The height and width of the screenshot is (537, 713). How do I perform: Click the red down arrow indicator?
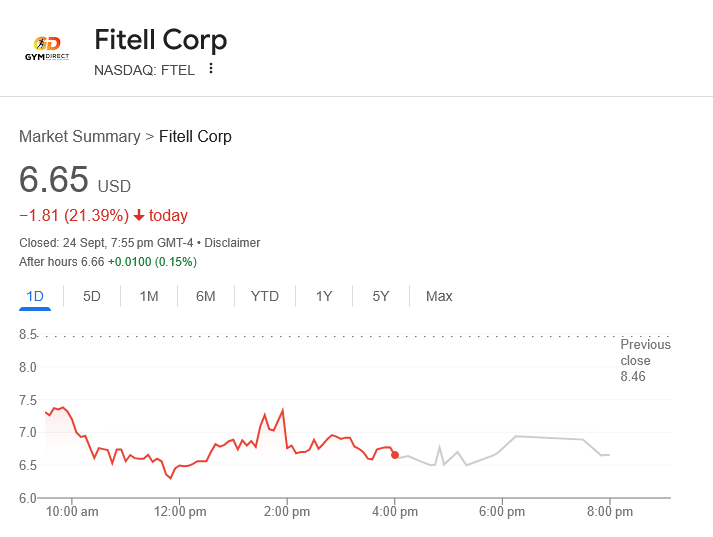coord(139,216)
